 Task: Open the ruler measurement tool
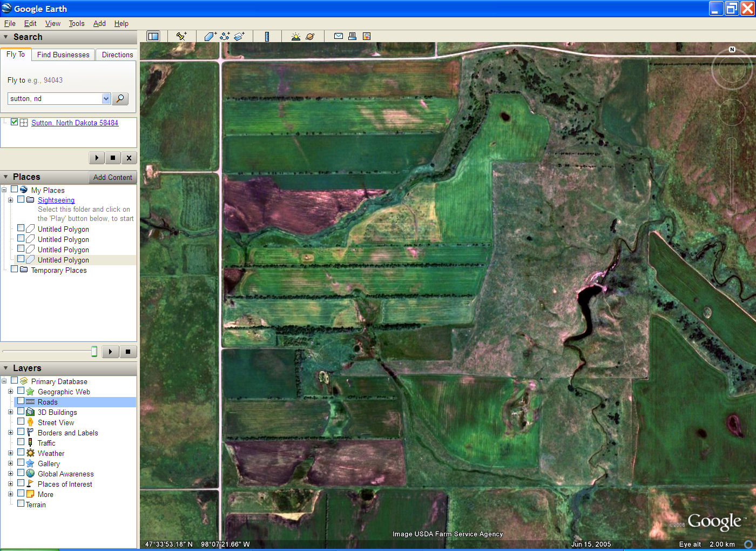click(x=267, y=36)
